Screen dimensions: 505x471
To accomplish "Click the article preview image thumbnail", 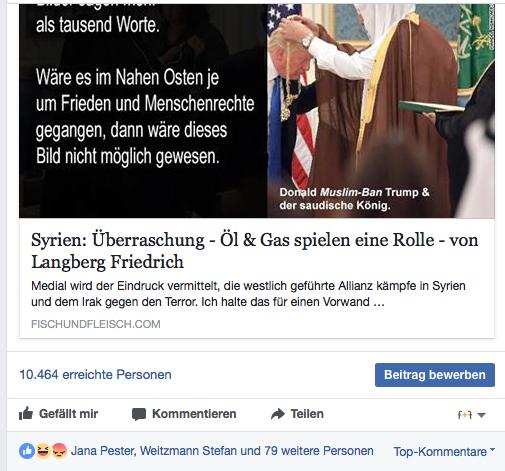I will tap(257, 111).
